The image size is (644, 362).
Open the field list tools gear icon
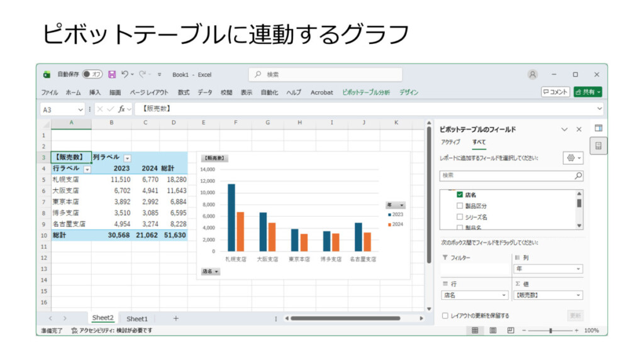pyautogui.click(x=572, y=158)
